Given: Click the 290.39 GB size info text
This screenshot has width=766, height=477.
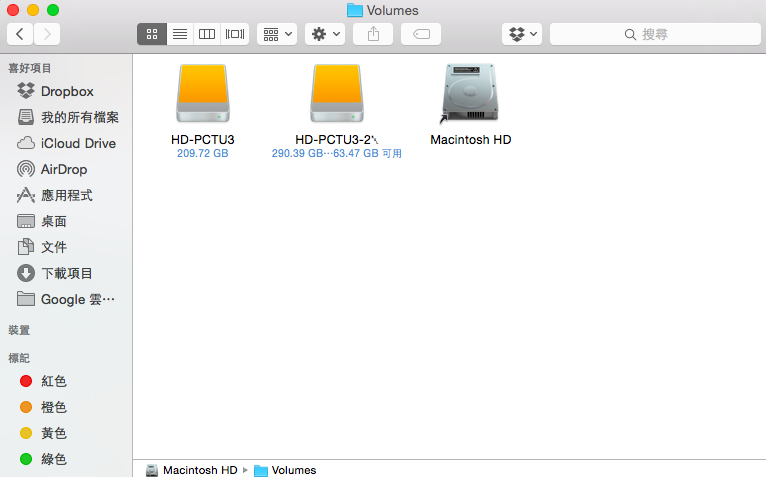Looking at the screenshot, I should 337,153.
